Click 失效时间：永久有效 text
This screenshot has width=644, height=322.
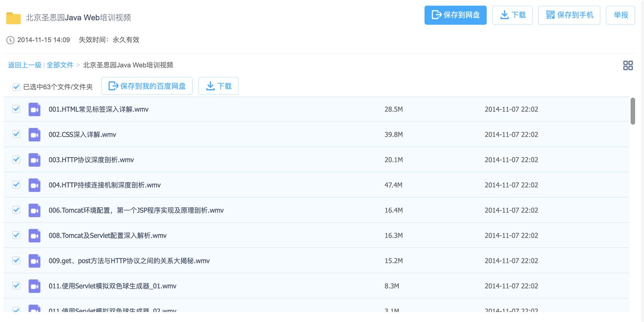click(109, 40)
